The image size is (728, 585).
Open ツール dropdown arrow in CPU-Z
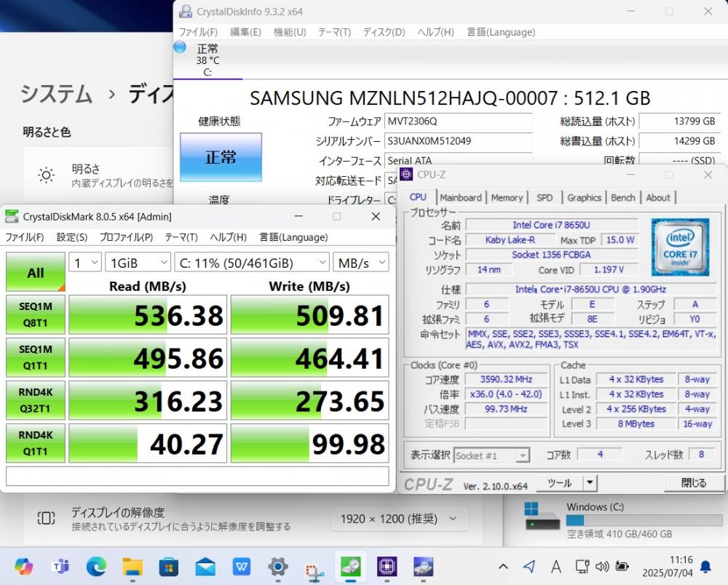point(590,482)
